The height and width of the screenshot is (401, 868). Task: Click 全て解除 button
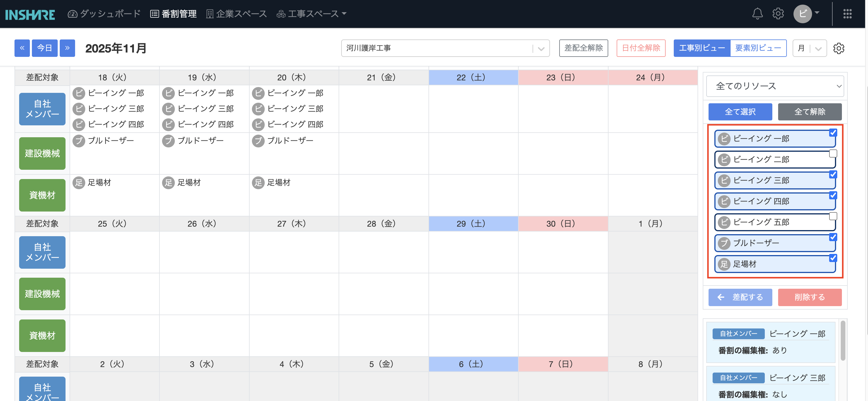click(810, 112)
